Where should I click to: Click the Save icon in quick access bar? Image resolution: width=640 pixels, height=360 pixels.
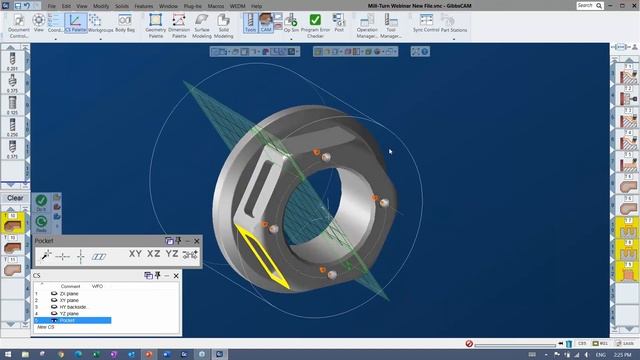(18, 6)
